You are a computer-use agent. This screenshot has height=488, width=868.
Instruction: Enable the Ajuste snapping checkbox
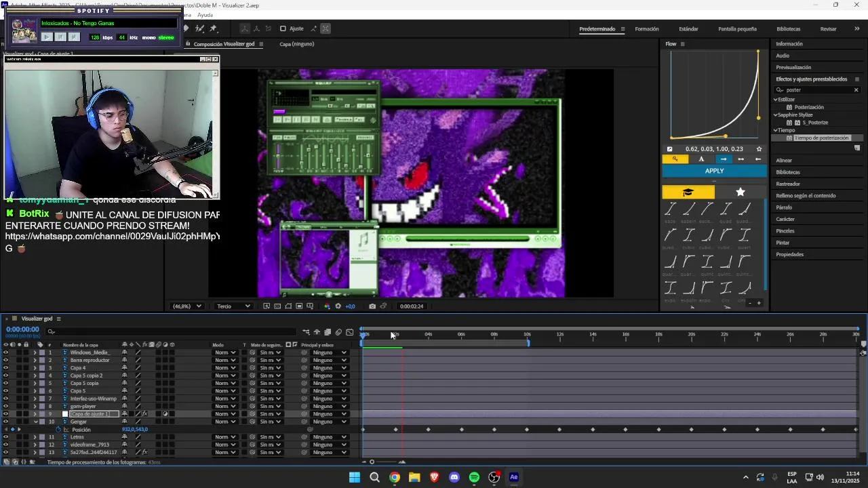283,28
